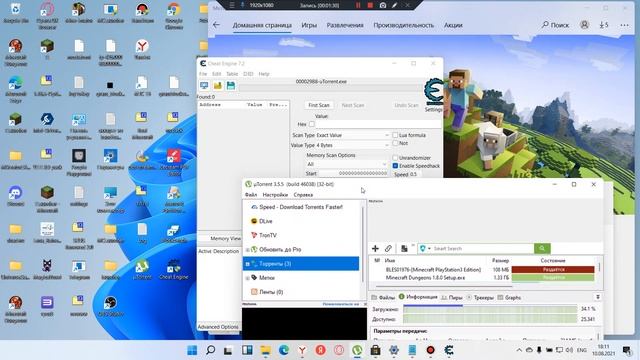Open the Scan Type dropdown
This screenshot has height=360, width=640.
(x=353, y=135)
